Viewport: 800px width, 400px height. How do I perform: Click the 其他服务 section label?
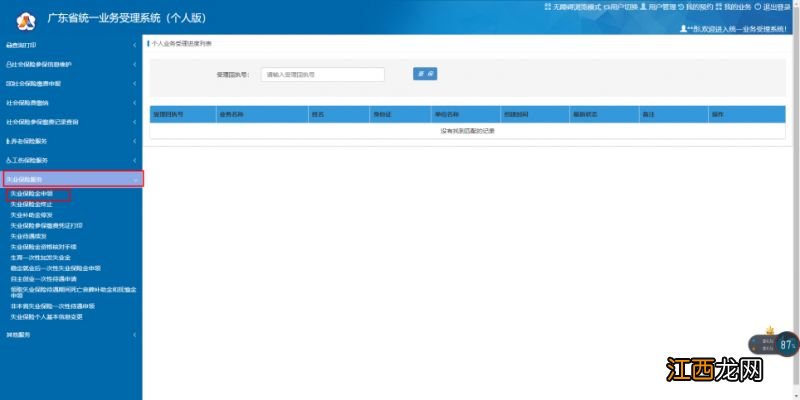pyautogui.click(x=18, y=335)
